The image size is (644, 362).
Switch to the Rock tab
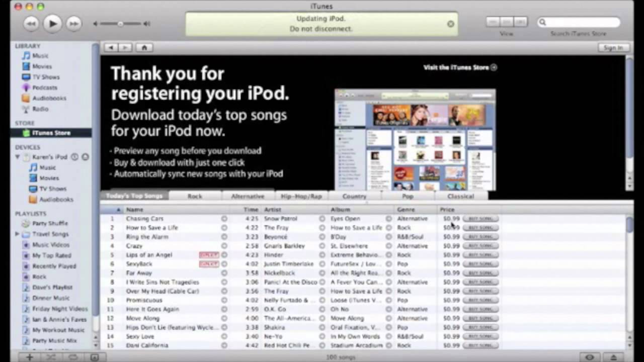(195, 196)
